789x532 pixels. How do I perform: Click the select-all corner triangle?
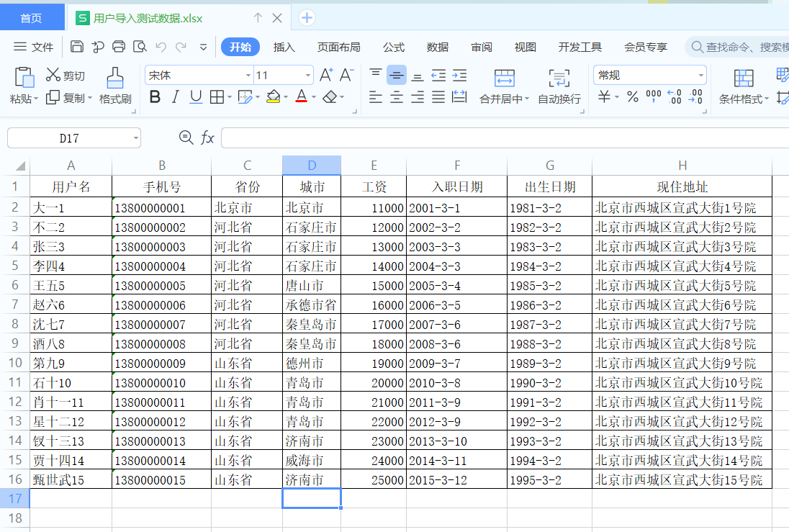click(20, 166)
